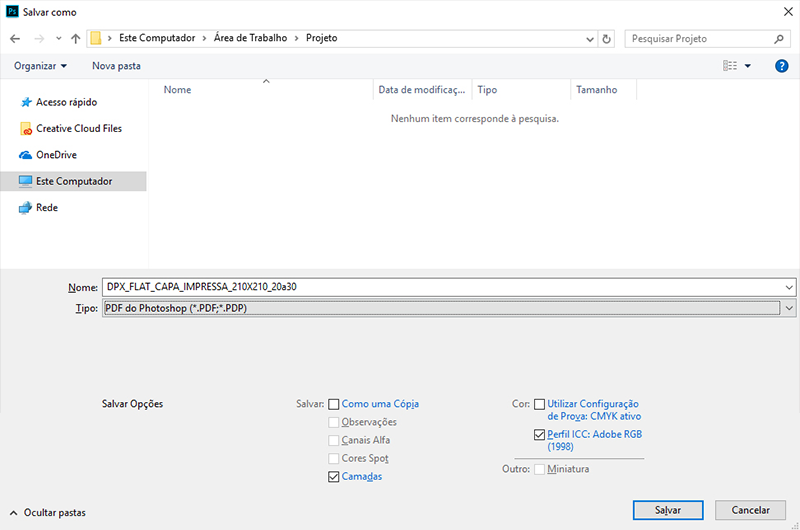
Task: Check Utilizar Configuração de Prova option
Action: tap(540, 404)
